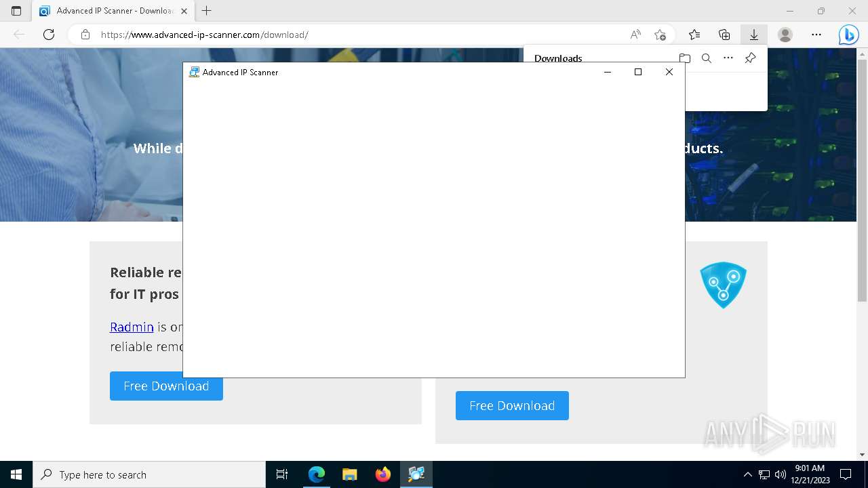The image size is (868, 488).
Task: Open the clock and date
Action: [810, 474]
